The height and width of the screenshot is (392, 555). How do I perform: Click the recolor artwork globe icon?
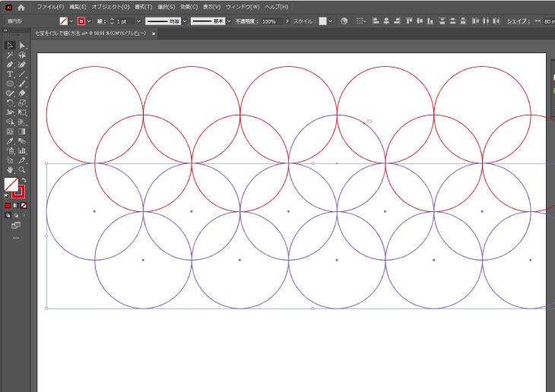344,21
